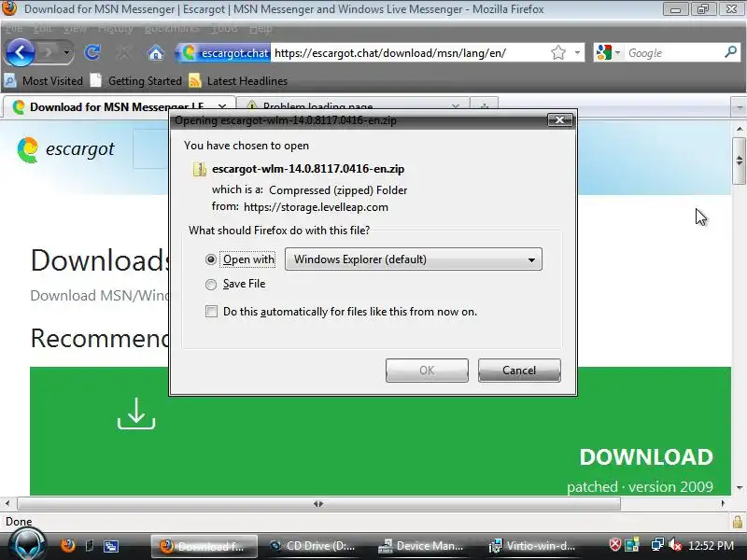Viewport: 747px width, 560px height.
Task: Click the zip file icon in dialog
Action: coord(199,169)
